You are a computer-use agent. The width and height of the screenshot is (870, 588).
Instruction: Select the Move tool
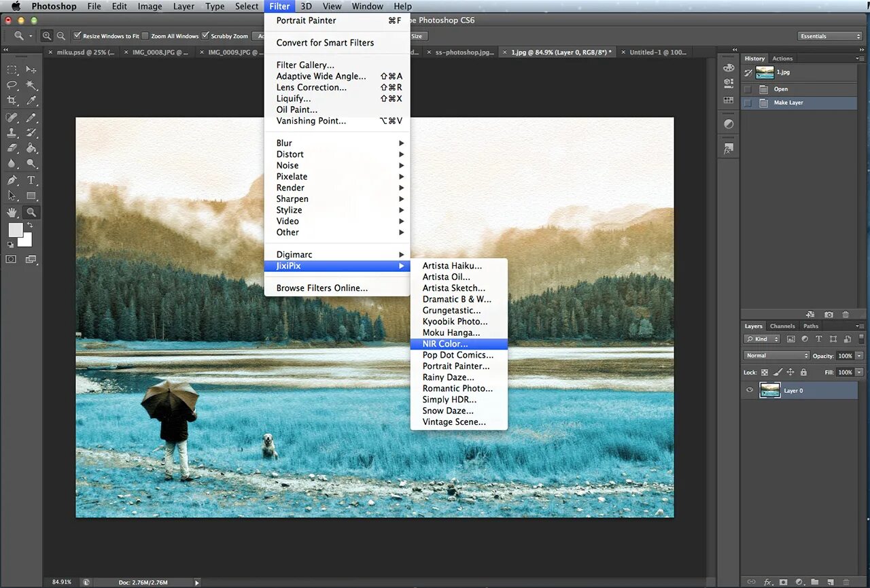point(31,69)
